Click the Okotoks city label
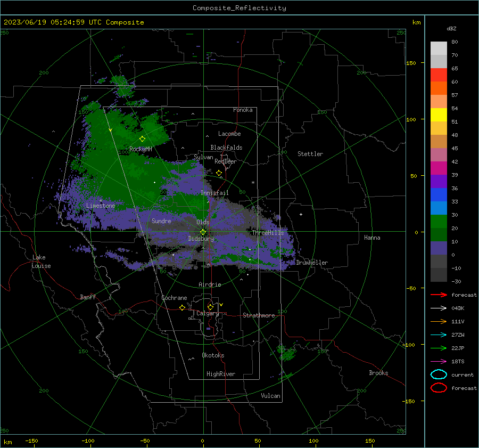The height and width of the screenshot is (448, 479). tap(213, 355)
